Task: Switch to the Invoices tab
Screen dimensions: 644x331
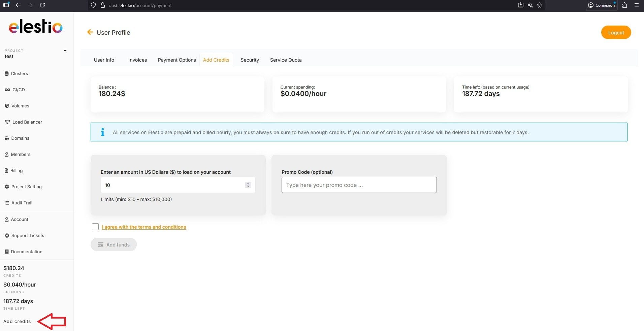Action: coord(137,60)
